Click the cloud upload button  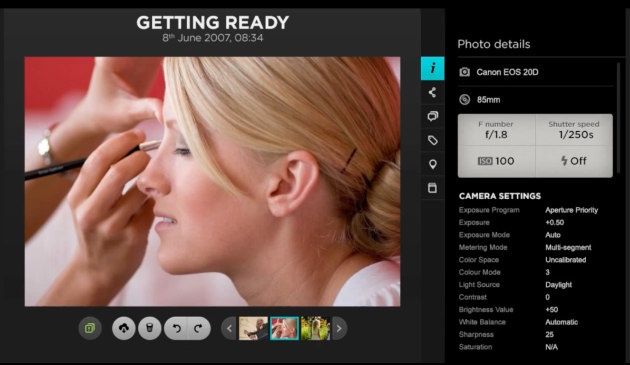(123, 328)
